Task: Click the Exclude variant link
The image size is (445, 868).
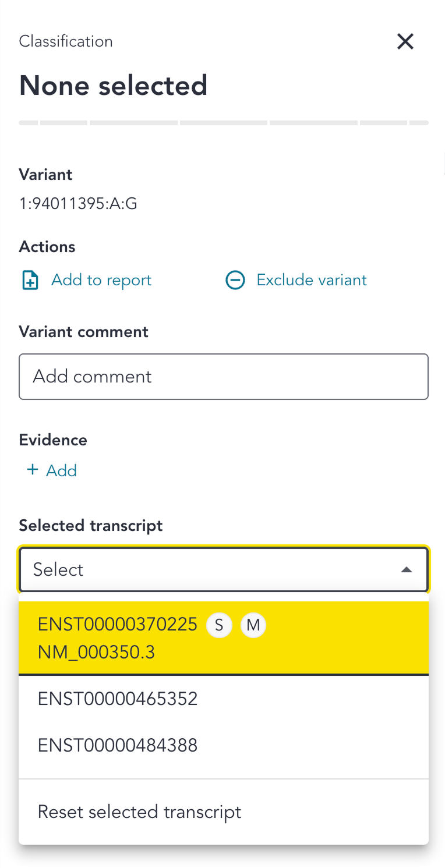Action: point(312,280)
